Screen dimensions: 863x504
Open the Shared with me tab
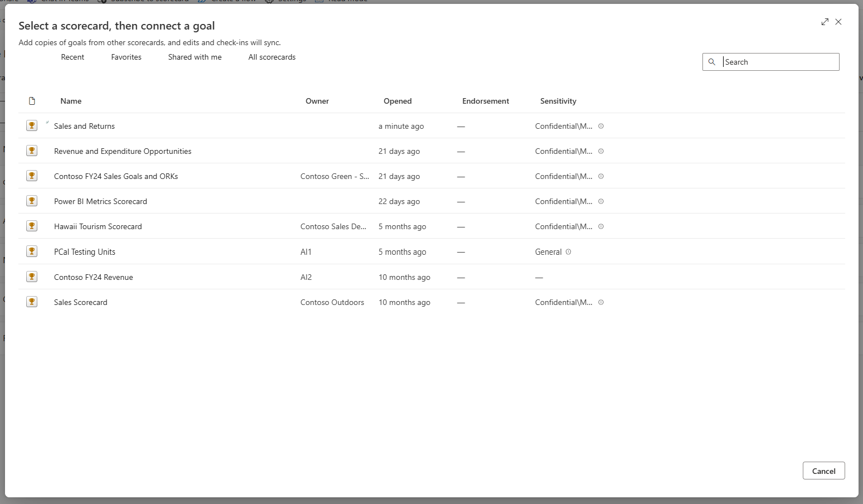(x=195, y=57)
